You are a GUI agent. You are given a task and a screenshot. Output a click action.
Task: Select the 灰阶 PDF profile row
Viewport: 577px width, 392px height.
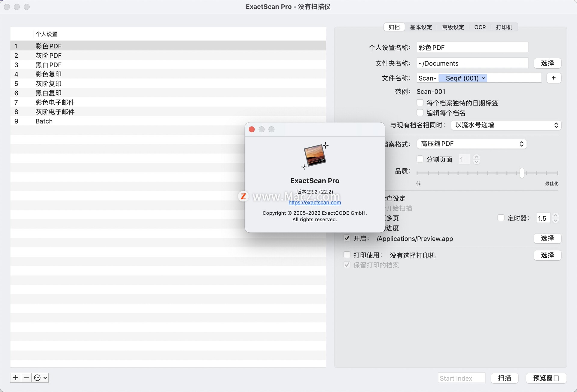click(168, 55)
